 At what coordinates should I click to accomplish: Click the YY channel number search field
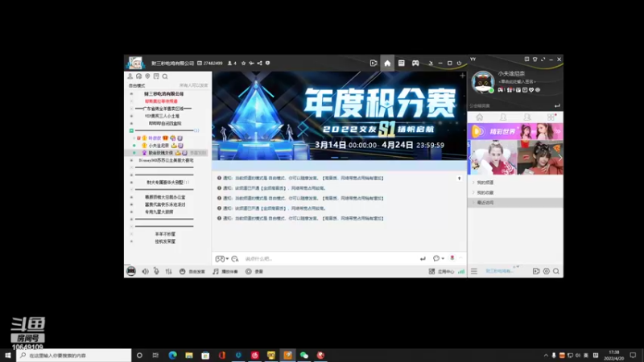click(511, 106)
